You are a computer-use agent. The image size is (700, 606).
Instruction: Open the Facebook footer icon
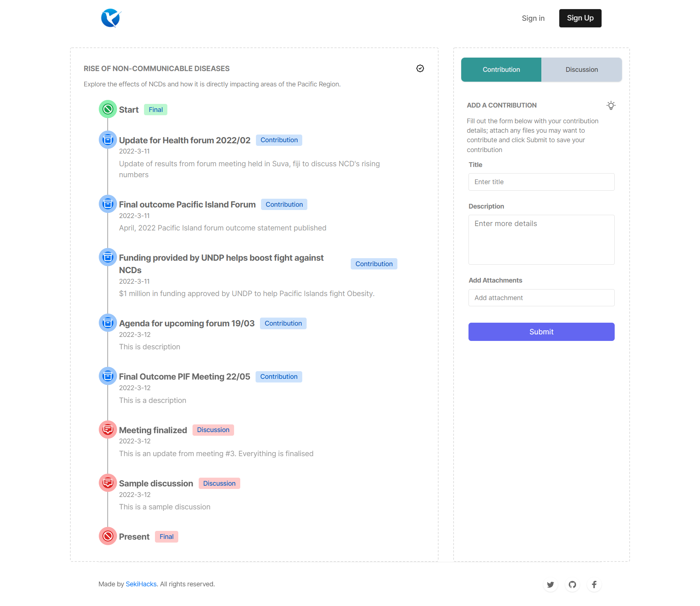(594, 584)
